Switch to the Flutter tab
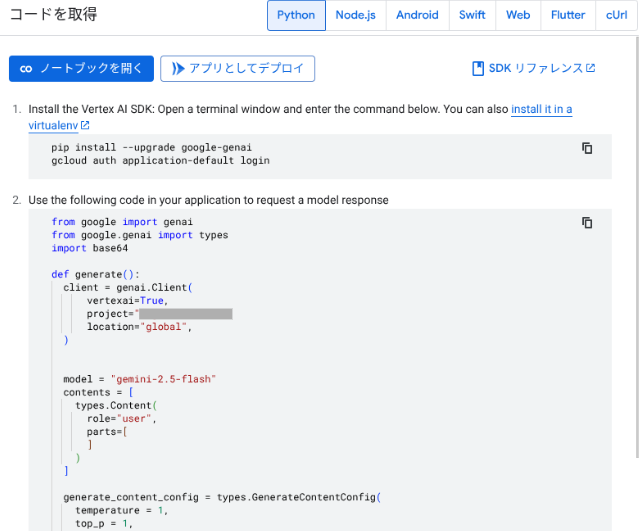Screen dimensions: 642x531 tap(568, 15)
